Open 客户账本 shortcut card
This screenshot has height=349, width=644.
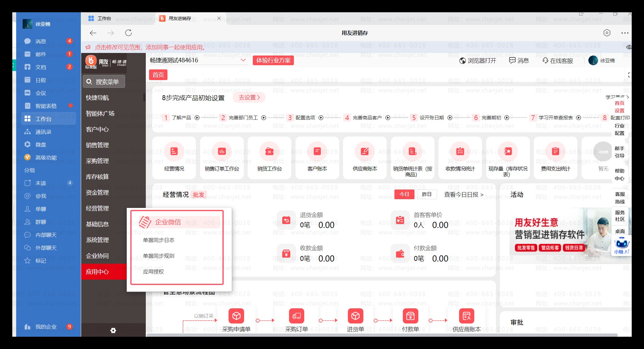317,158
